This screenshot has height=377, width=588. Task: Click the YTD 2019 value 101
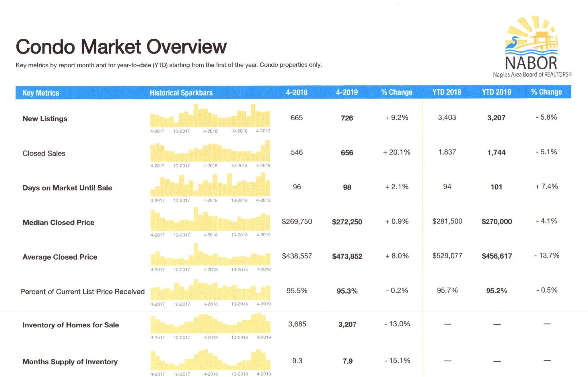(496, 187)
